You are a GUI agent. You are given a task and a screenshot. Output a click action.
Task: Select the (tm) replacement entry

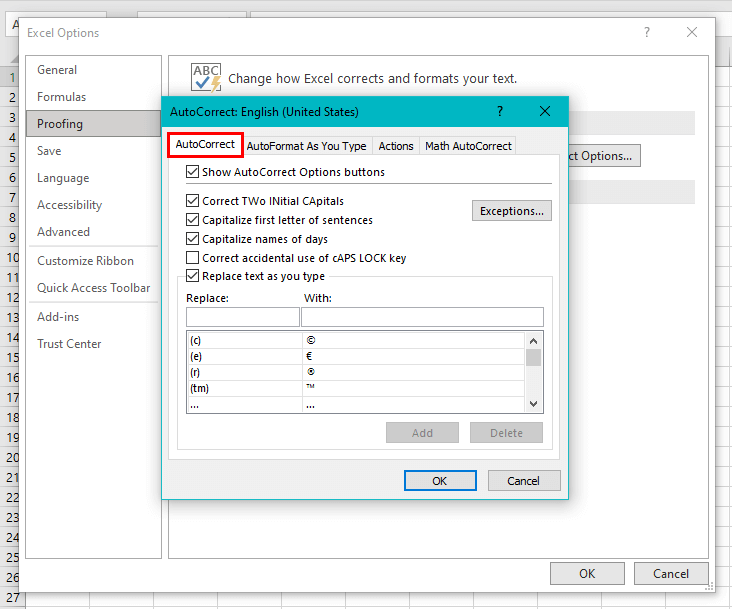(x=356, y=388)
